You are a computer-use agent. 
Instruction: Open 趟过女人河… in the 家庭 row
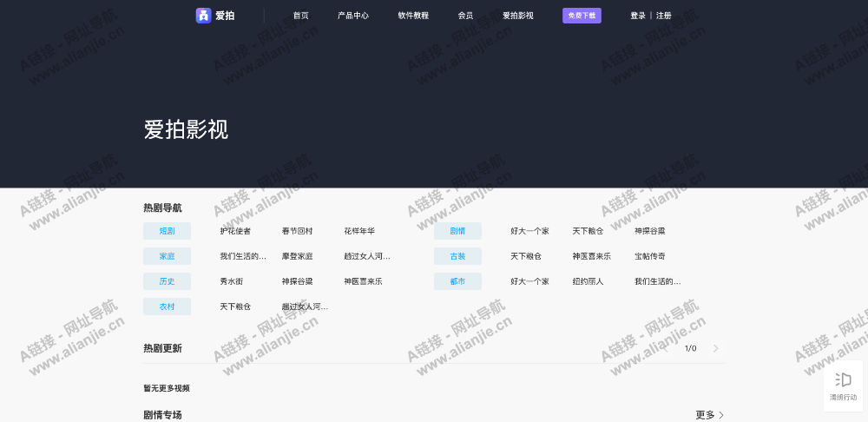coord(367,256)
